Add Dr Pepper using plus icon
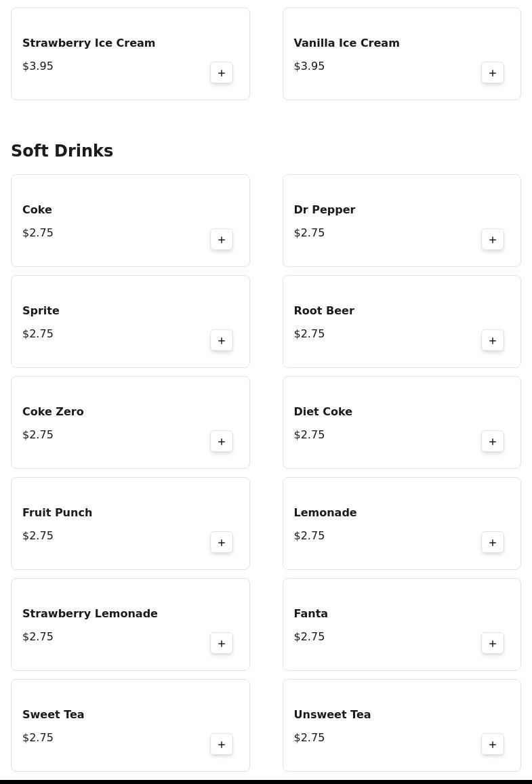 493,240
